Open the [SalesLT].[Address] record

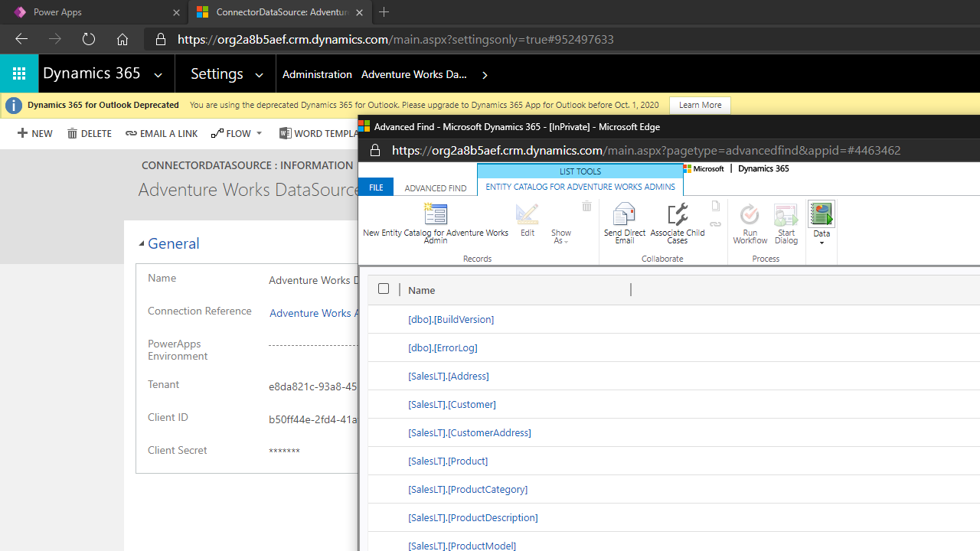449,376
